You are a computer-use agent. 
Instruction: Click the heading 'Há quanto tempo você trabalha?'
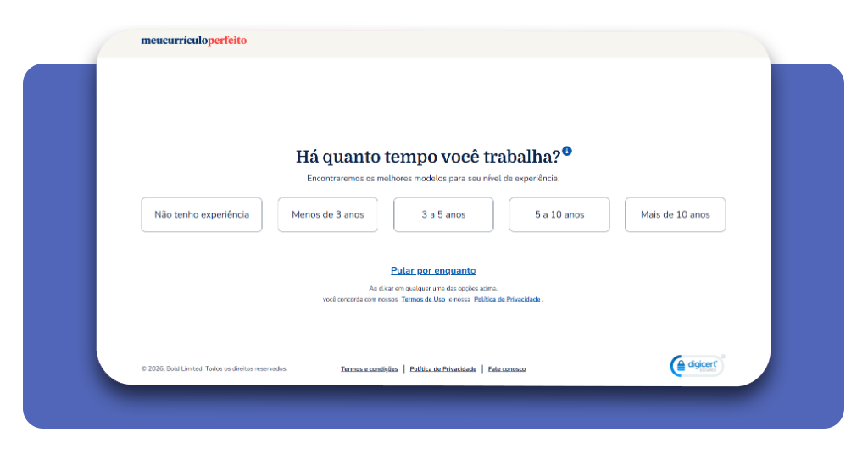pyautogui.click(x=428, y=157)
